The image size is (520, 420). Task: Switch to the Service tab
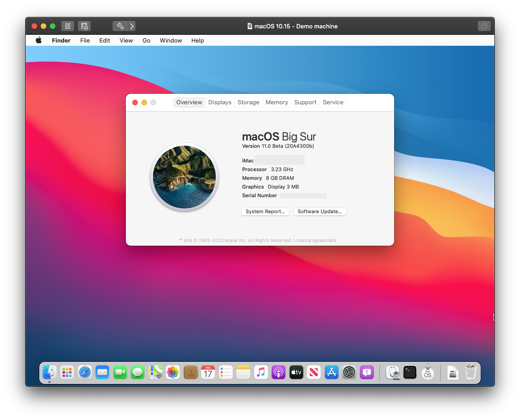point(333,102)
